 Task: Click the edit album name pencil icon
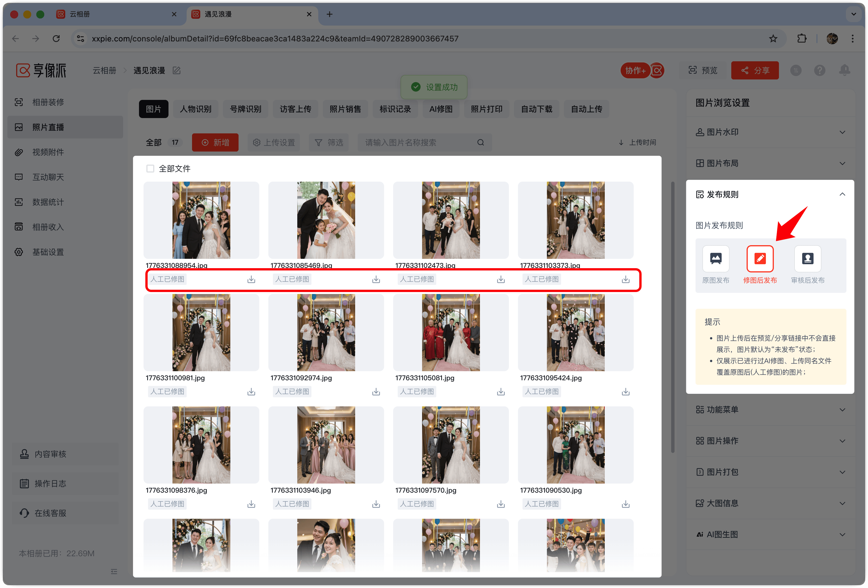pos(176,71)
